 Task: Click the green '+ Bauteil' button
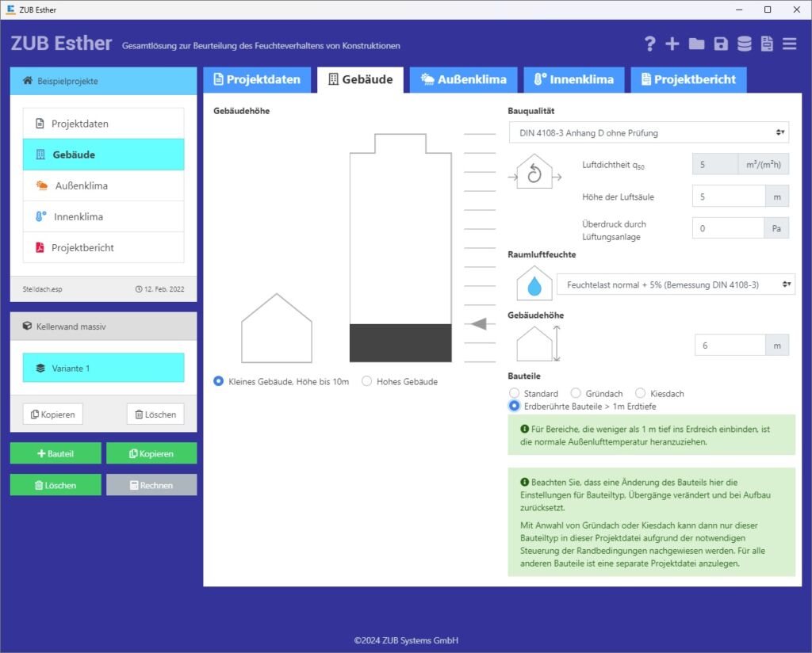[56, 453]
